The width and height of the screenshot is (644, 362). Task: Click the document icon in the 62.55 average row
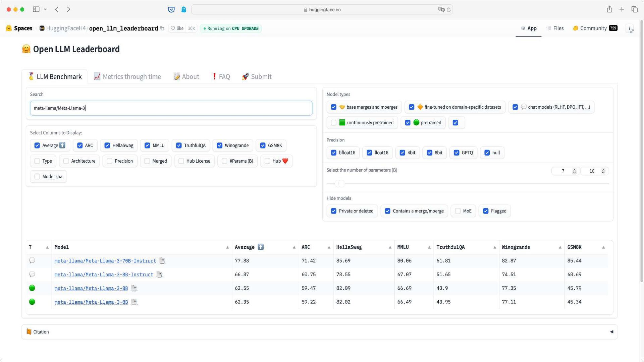(x=134, y=288)
